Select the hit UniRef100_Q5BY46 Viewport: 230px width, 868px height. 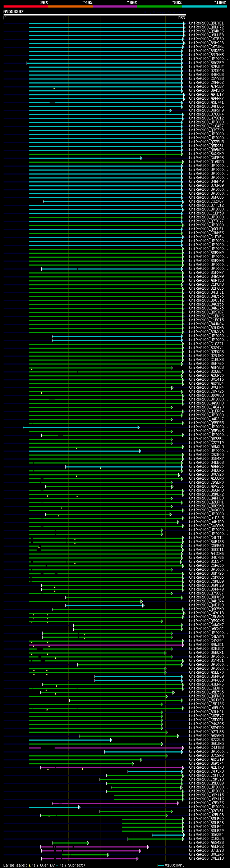(x=206, y=431)
